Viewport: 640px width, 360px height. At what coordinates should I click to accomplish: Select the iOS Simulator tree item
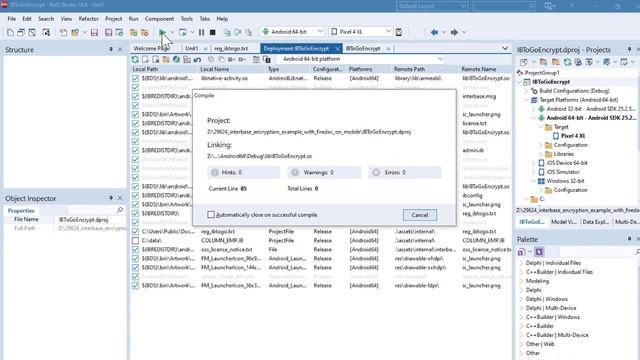tap(563, 172)
